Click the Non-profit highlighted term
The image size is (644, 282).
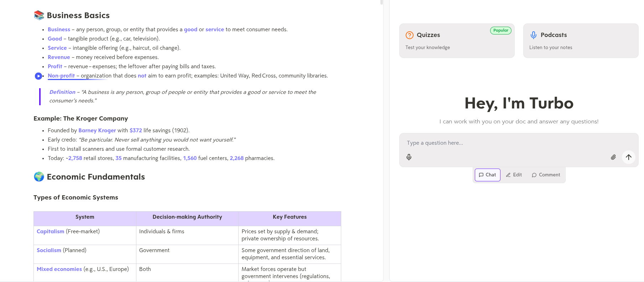pyautogui.click(x=61, y=76)
